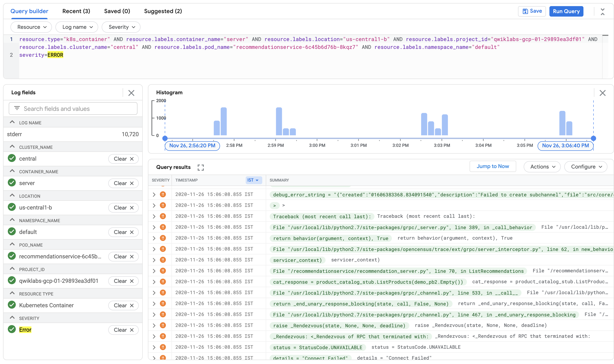
Task: Click the green check next to qwiklabs-gcp-01-29893ea3df01
Action: tap(12, 280)
